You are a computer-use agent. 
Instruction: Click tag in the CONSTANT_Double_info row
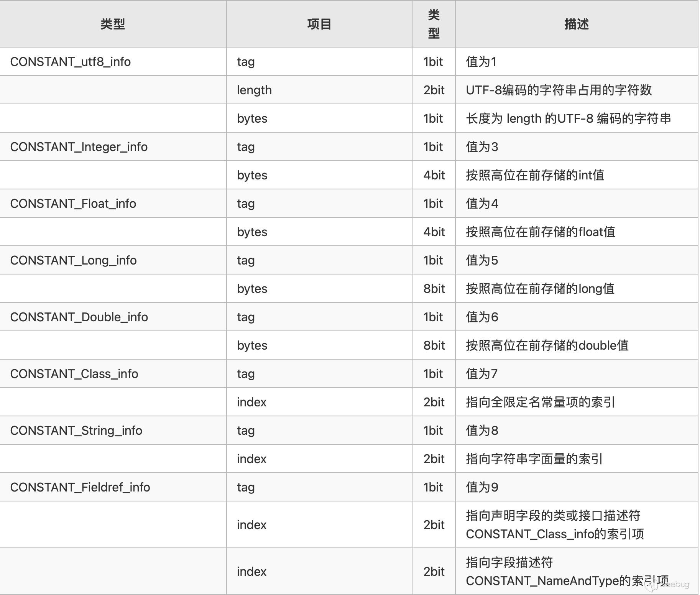(246, 317)
